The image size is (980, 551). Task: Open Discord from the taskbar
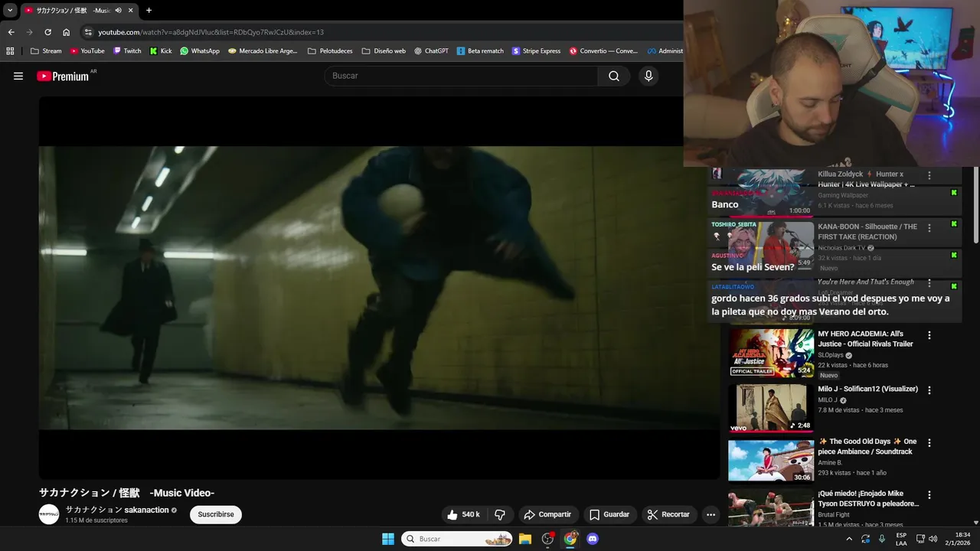(x=592, y=539)
